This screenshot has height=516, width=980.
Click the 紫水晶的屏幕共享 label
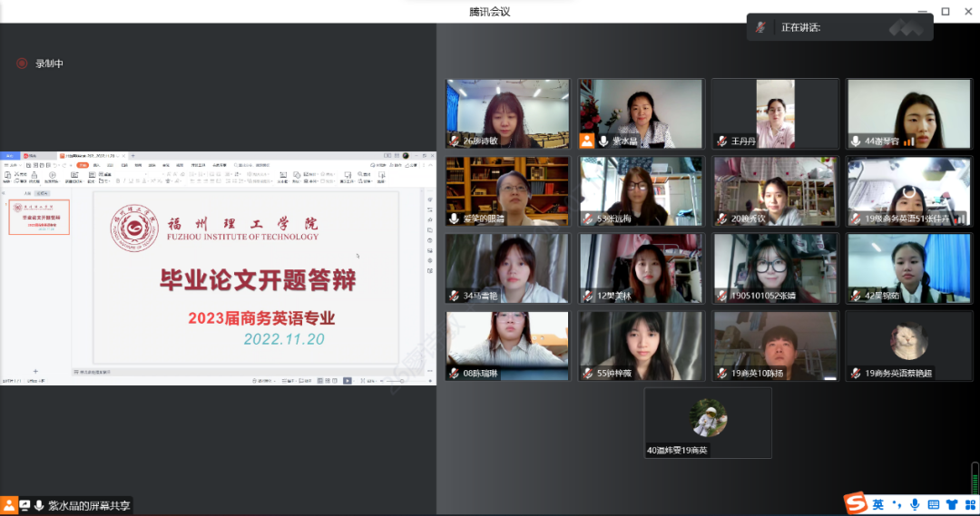pyautogui.click(x=89, y=505)
